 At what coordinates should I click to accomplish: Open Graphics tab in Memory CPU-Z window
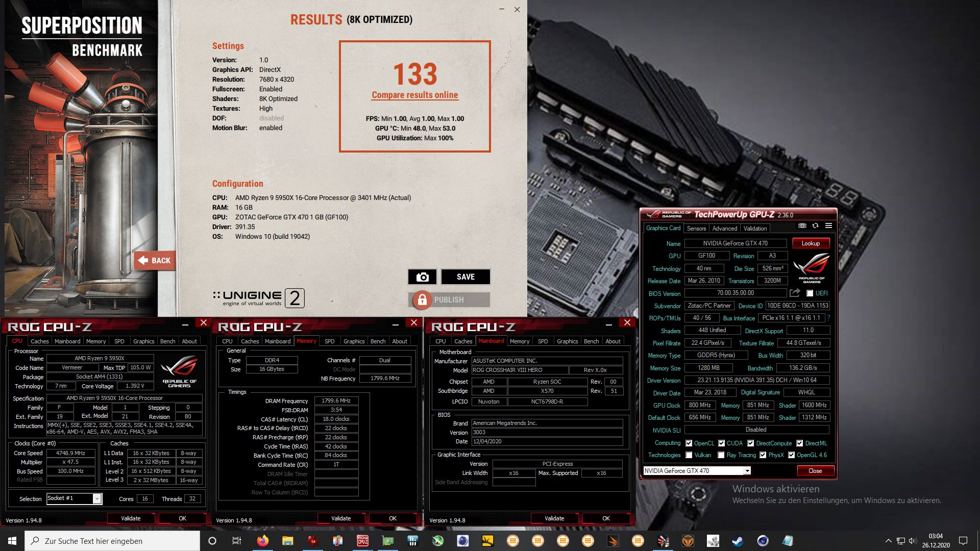click(354, 341)
